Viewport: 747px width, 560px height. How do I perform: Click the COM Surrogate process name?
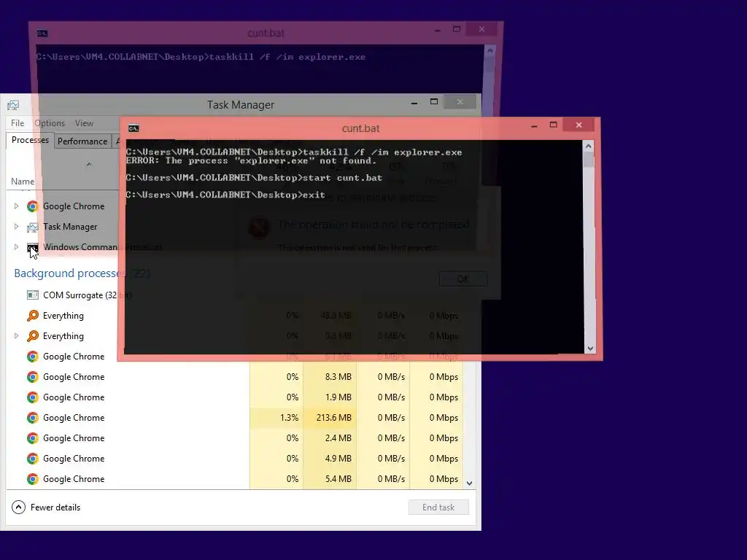pyautogui.click(x=88, y=295)
